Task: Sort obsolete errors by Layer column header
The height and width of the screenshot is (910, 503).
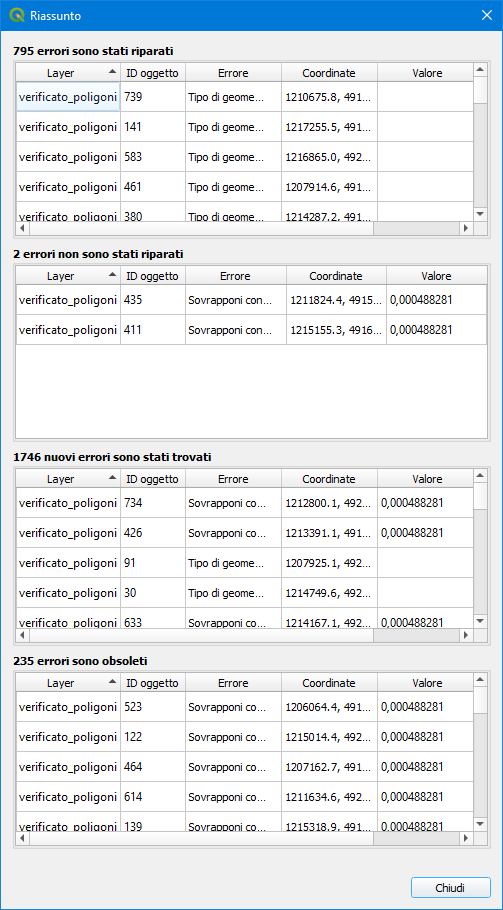Action: [68, 683]
